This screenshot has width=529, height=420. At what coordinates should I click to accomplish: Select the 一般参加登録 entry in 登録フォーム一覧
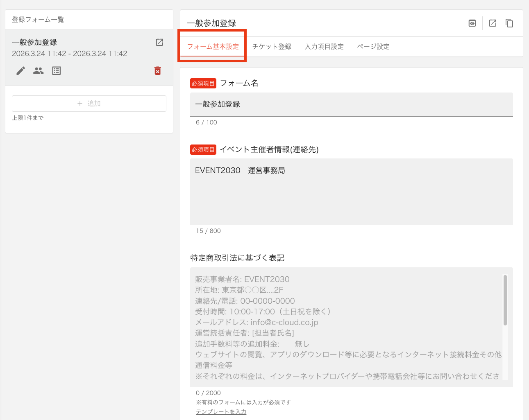click(x=61, y=42)
